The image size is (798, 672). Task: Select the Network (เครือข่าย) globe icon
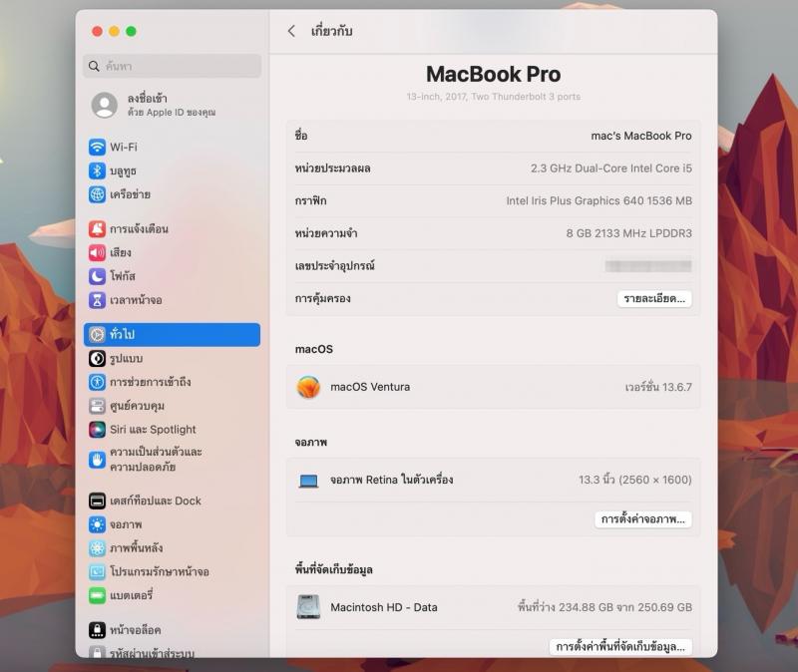tap(97, 194)
